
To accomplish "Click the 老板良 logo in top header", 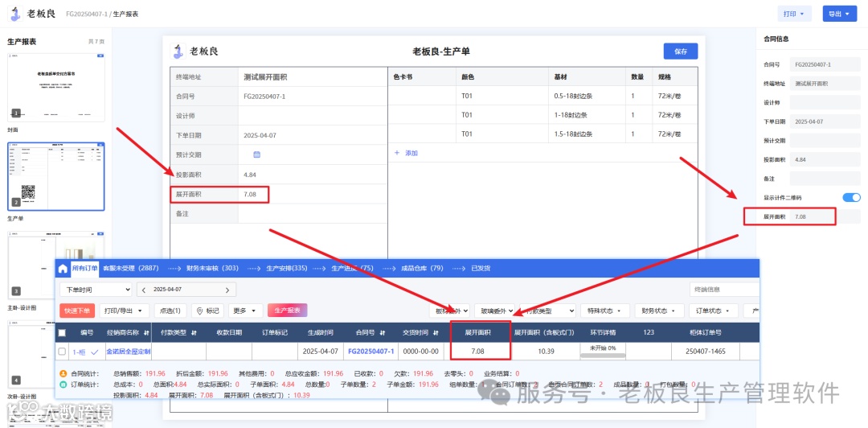I will click(32, 14).
